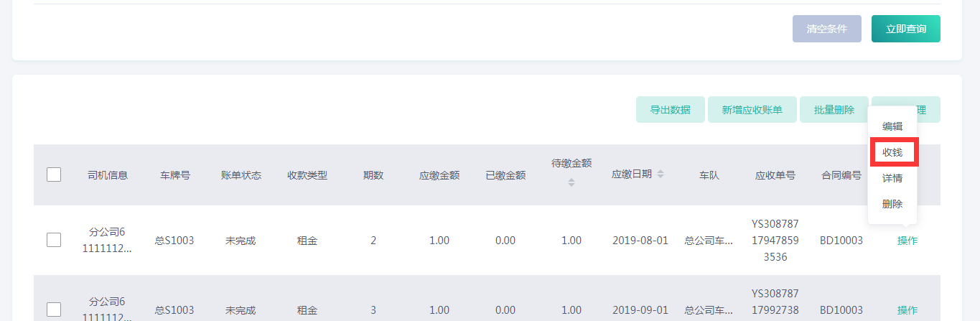
Task: Click the 立即查询 button
Action: (x=905, y=29)
